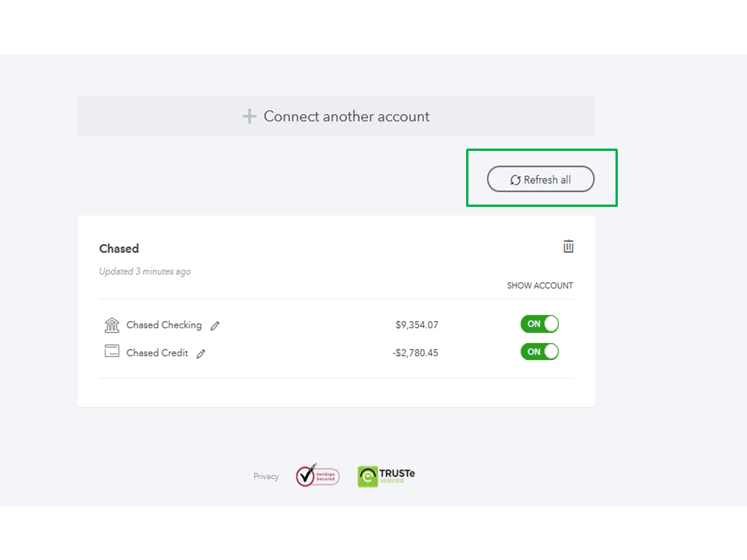
Task: Turn off the Chased Checking toggle
Action: click(x=540, y=324)
